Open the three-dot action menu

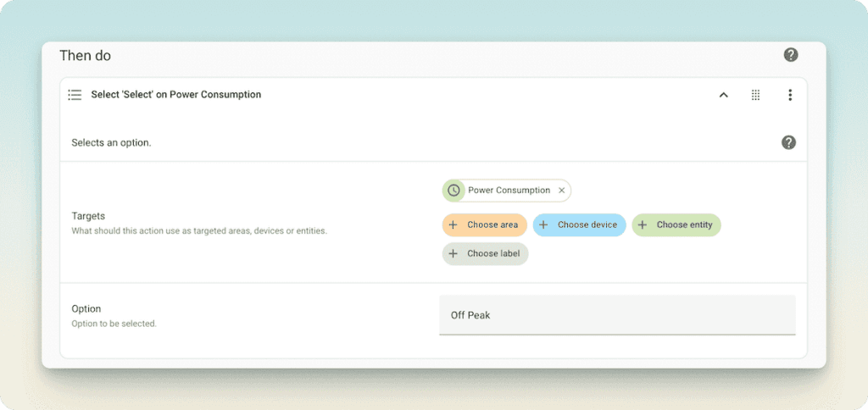(790, 95)
